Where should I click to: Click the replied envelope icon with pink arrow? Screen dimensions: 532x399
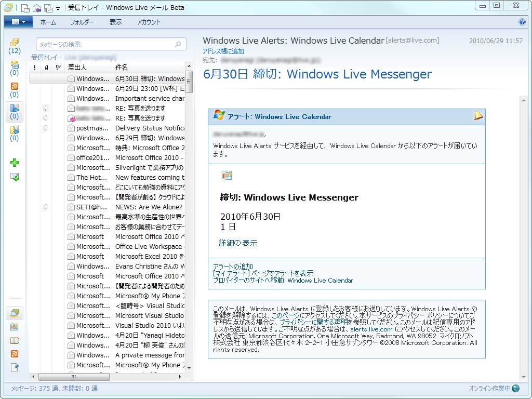(71, 118)
